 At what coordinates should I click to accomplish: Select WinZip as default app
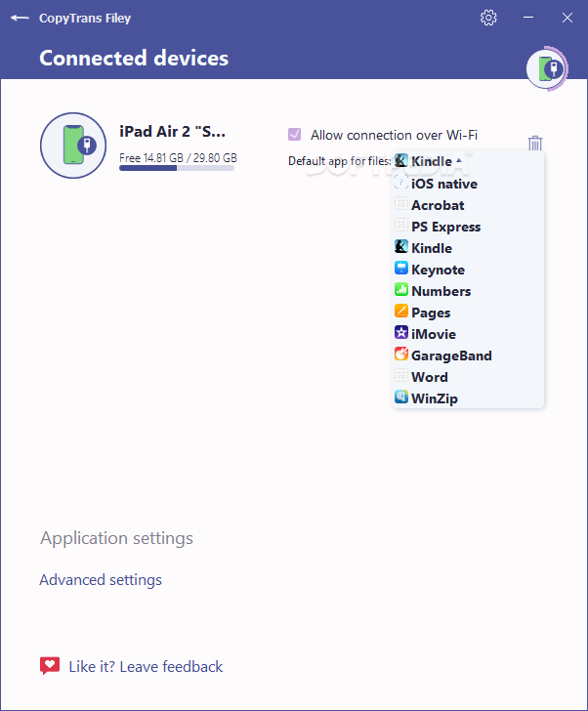(x=468, y=398)
